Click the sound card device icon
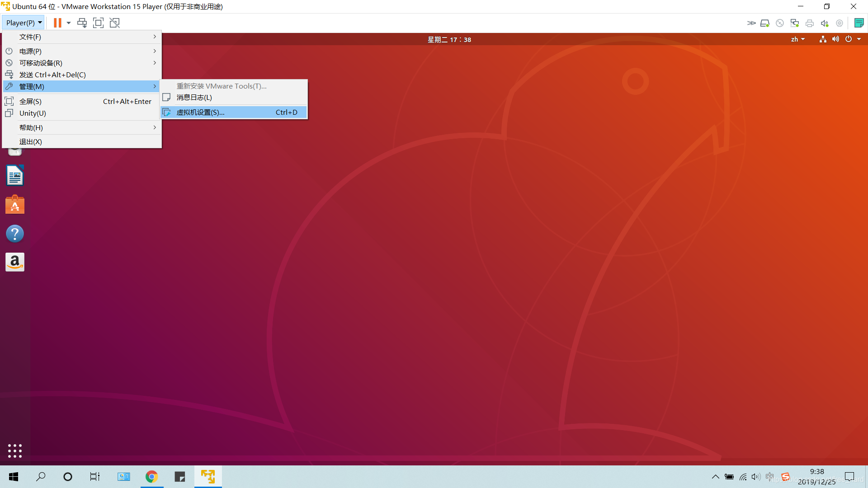868x488 pixels. [825, 23]
